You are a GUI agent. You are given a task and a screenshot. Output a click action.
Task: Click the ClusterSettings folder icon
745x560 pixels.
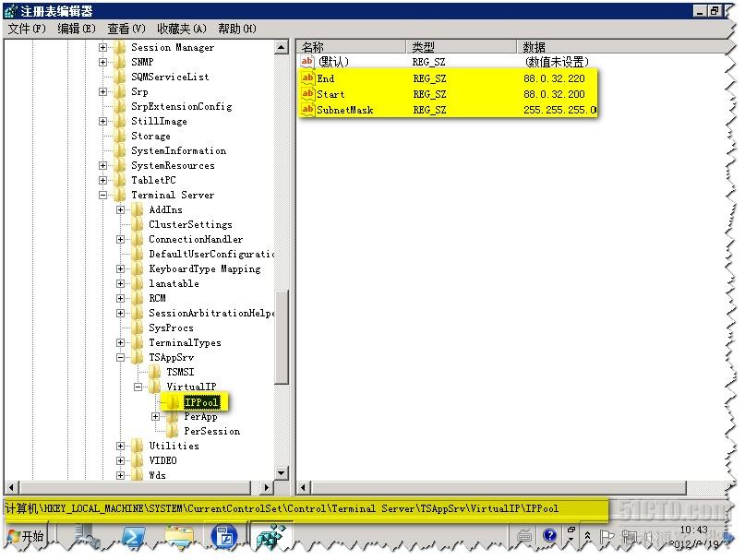click(138, 224)
